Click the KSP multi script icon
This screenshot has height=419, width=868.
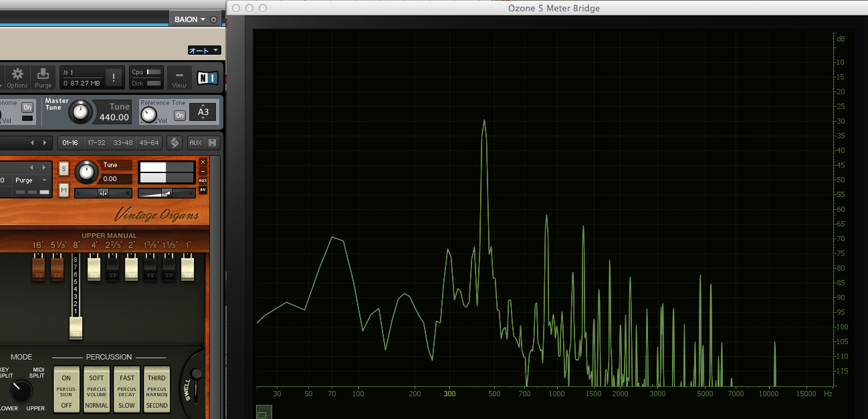174,142
